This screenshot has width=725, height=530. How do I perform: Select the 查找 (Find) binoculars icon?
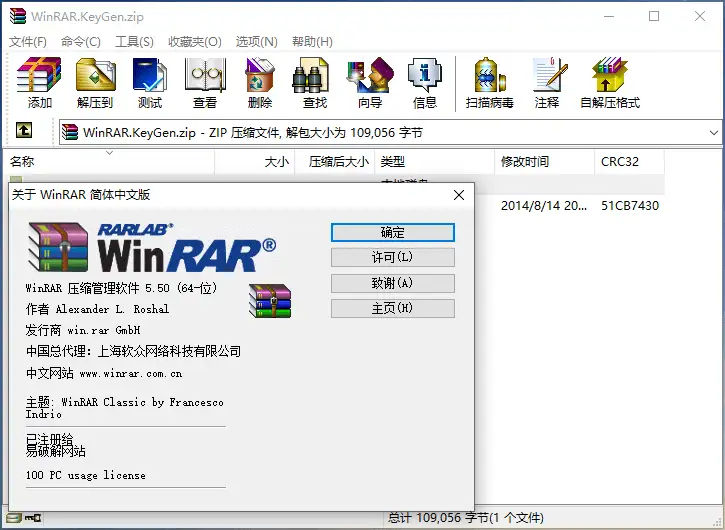click(314, 82)
